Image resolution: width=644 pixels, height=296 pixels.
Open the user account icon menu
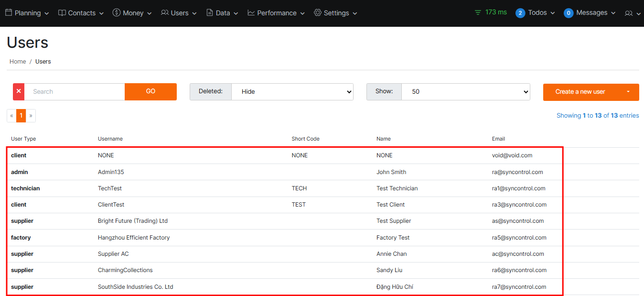632,13
